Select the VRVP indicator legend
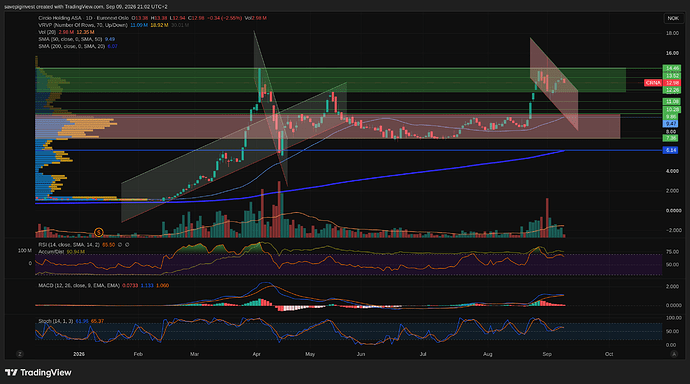Image resolution: width=690 pixels, height=384 pixels. tap(83, 25)
